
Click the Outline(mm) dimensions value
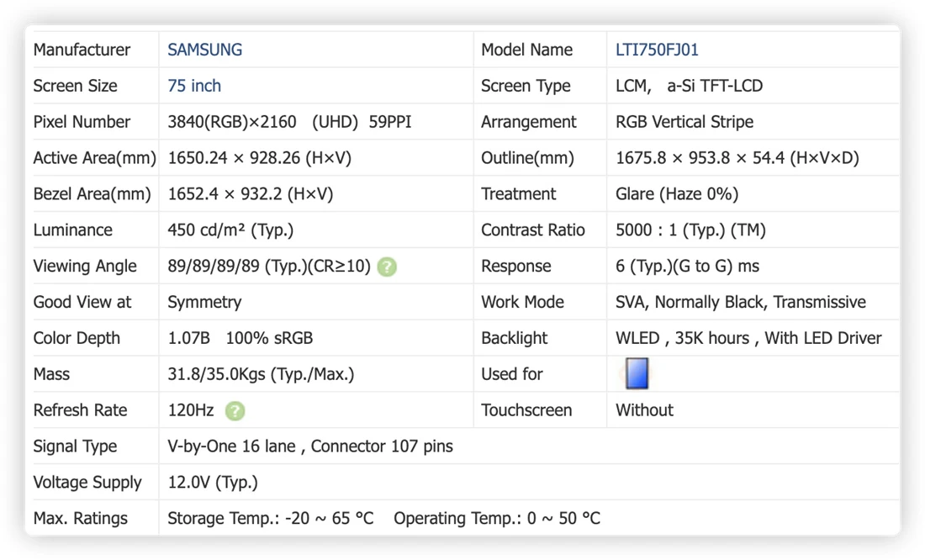pyautogui.click(x=737, y=157)
